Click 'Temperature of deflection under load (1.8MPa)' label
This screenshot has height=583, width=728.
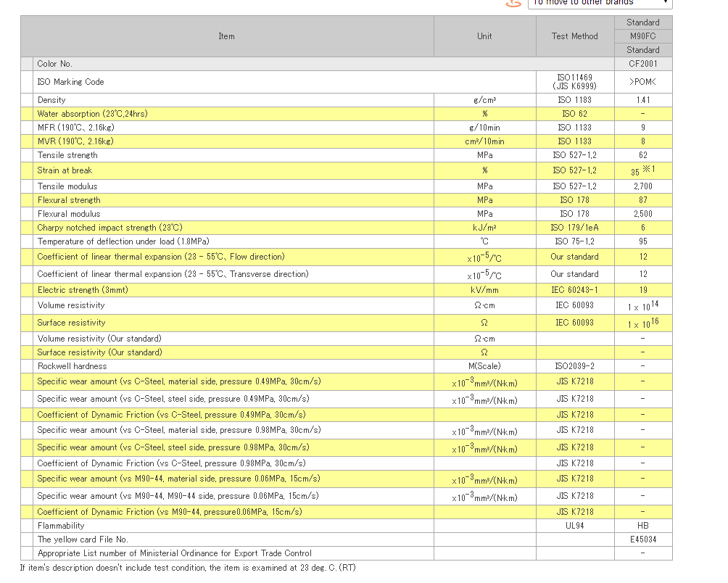pyautogui.click(x=123, y=242)
